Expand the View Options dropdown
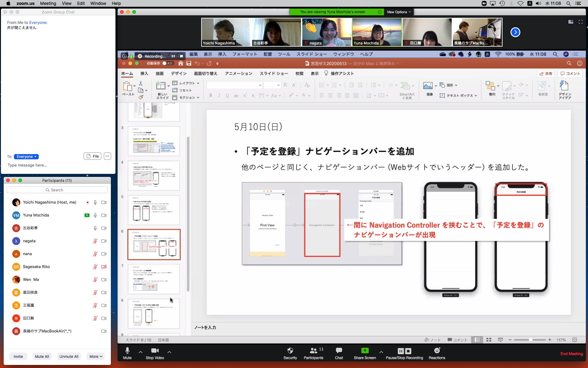Image resolution: width=588 pixels, height=368 pixels. (x=398, y=12)
